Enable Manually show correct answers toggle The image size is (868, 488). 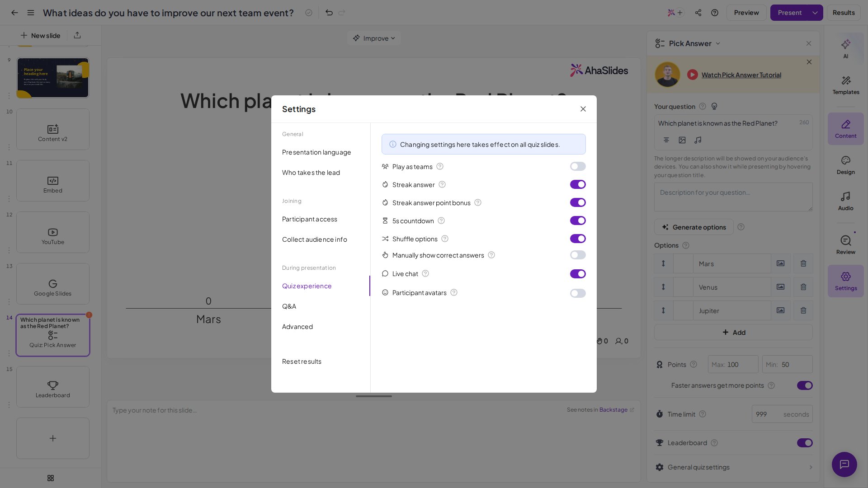(578, 255)
